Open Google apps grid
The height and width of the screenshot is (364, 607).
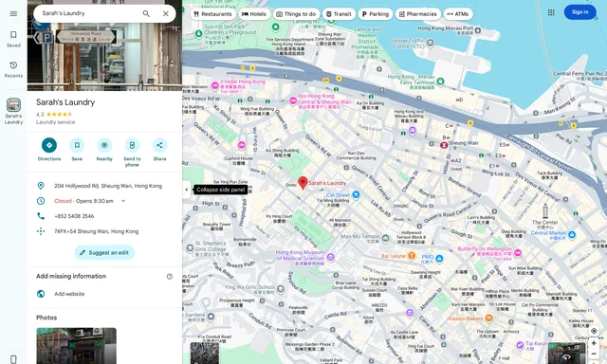pos(551,12)
